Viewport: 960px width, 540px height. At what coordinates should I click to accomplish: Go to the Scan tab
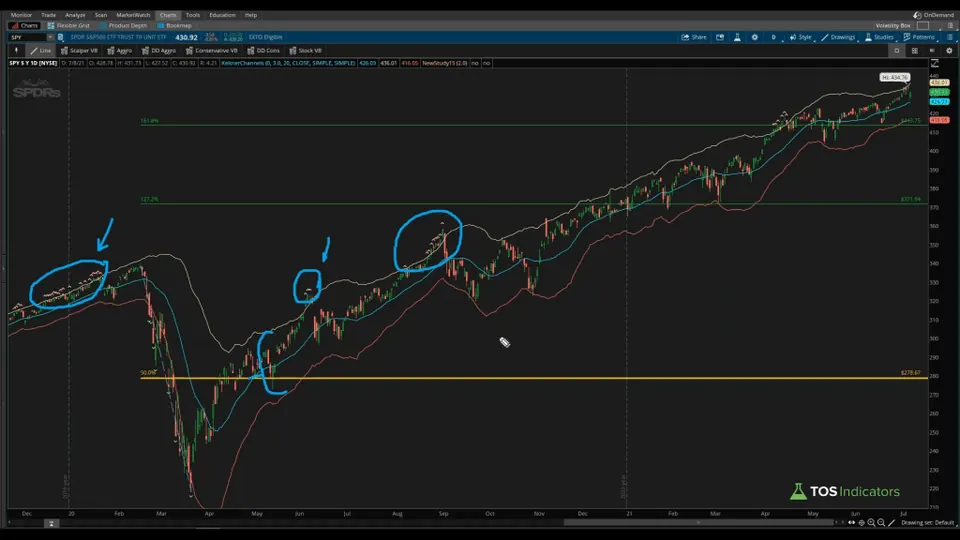(x=101, y=15)
